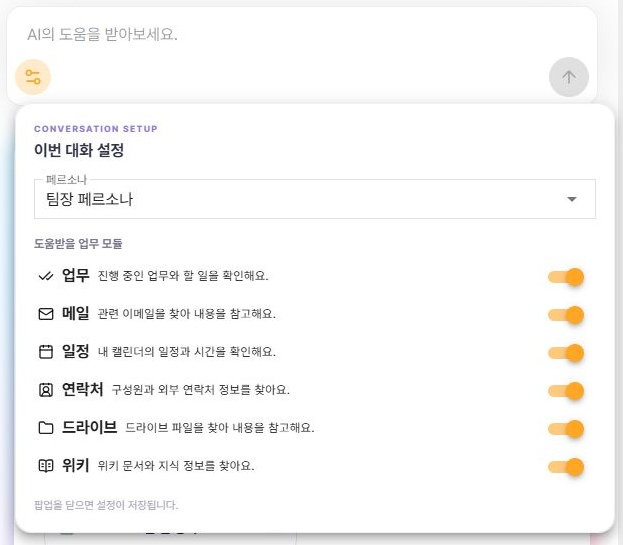Click '구성원과 외부 연락처 정보를 찾아요.' description
Image resolution: width=623 pixels, height=545 pixels.
(x=201, y=390)
